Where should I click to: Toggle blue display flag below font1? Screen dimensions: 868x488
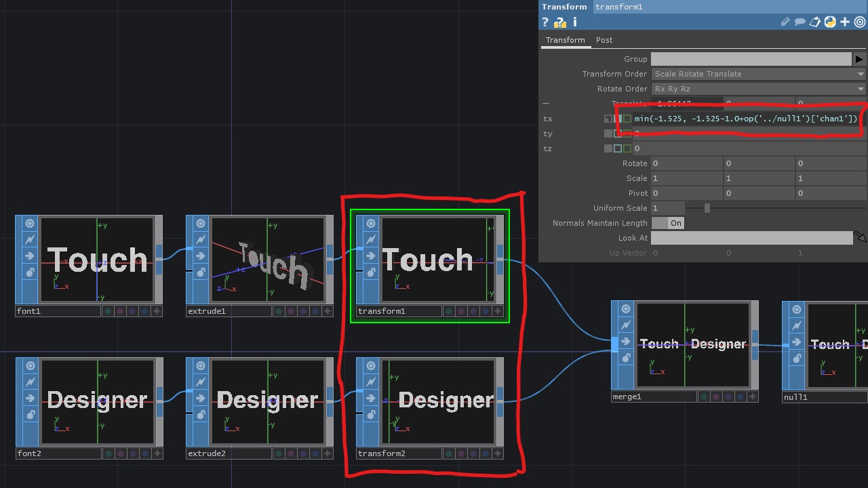(x=144, y=311)
